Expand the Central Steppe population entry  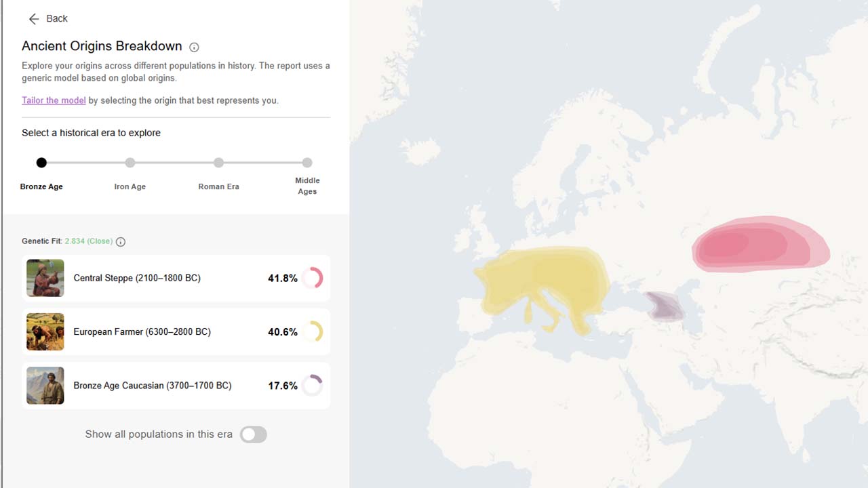(176, 278)
